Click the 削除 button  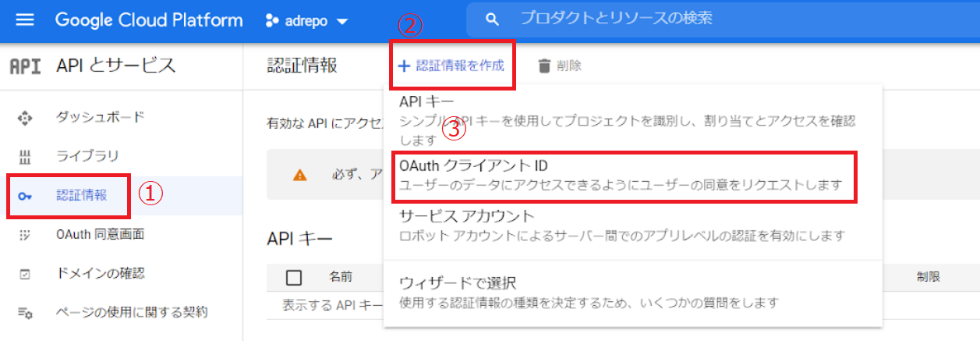560,66
